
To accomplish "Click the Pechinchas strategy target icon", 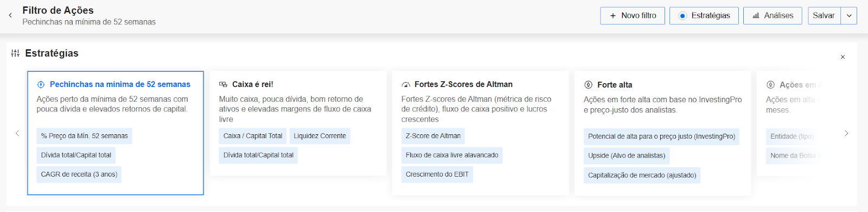I will 41,85.
